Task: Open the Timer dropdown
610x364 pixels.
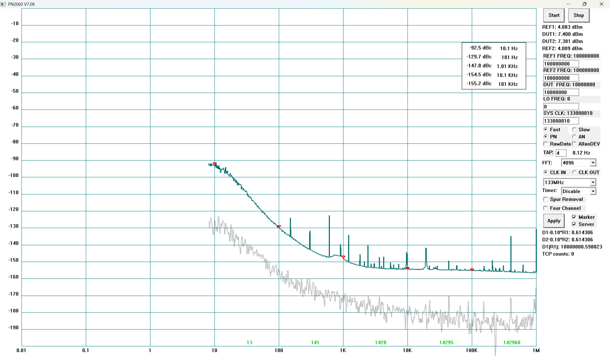Action: coord(593,191)
